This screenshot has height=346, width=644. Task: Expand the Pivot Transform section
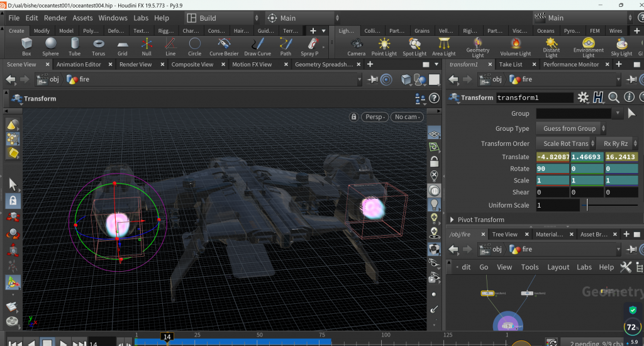[x=452, y=220]
